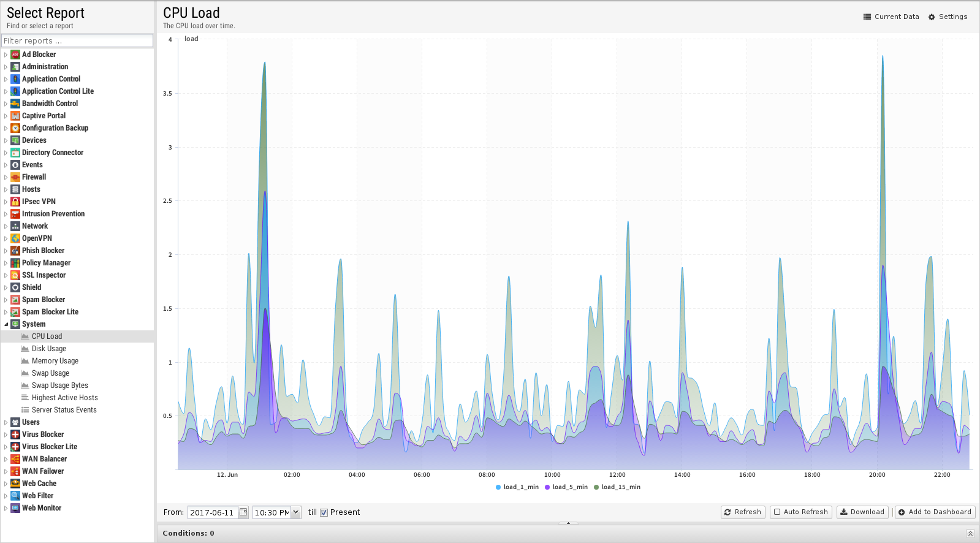Viewport: 980px width, 543px height.
Task: Enable the Auto Refresh checkbox
Action: (x=777, y=512)
